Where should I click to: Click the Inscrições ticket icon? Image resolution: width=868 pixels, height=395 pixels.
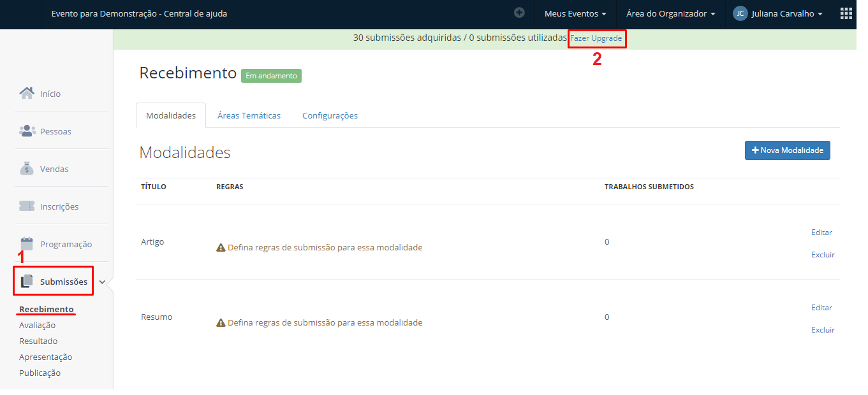click(27, 206)
